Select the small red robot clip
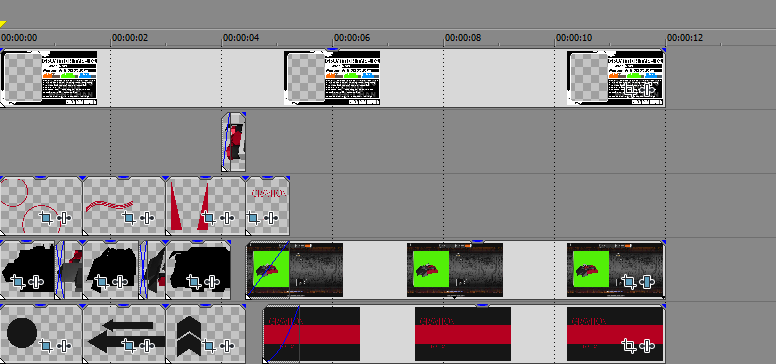This screenshot has height=364, width=776. coord(234,142)
